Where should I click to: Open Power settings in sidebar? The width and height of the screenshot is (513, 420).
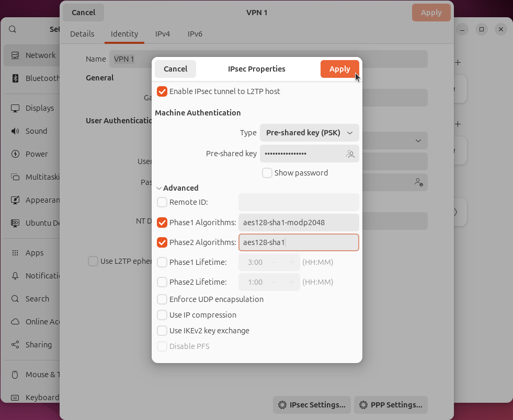click(32, 154)
